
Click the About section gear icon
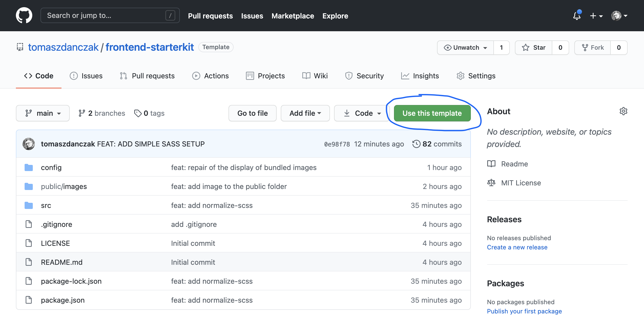click(623, 111)
